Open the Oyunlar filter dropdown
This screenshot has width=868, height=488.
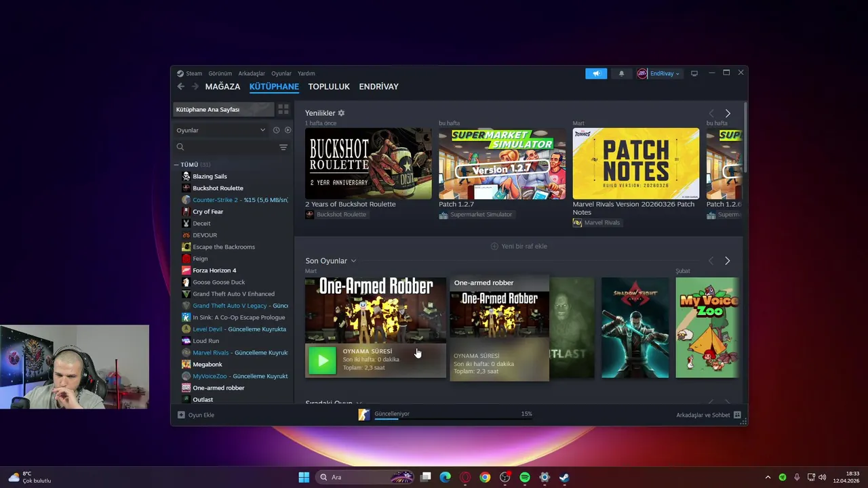[221, 130]
